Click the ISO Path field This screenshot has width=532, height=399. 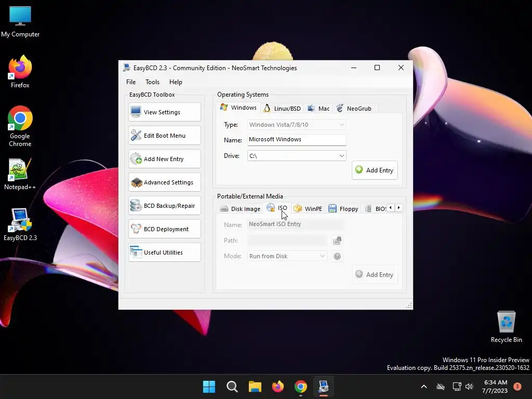[287, 241]
